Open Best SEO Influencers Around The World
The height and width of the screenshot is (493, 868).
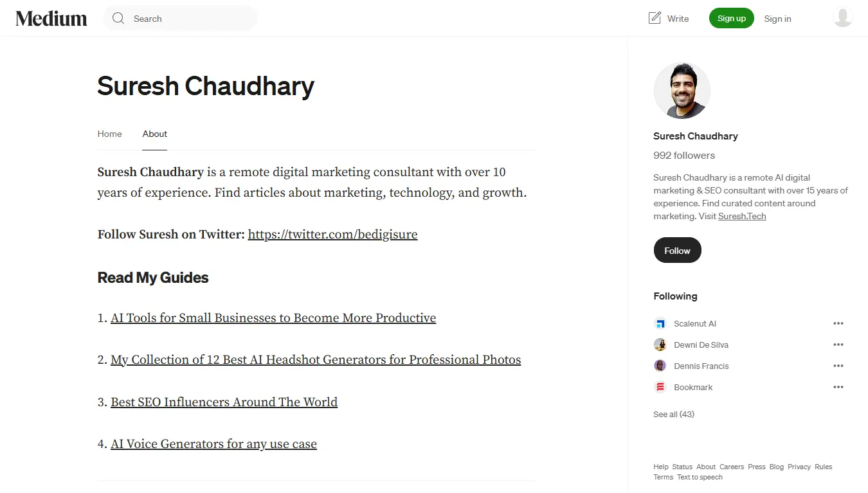coord(224,402)
